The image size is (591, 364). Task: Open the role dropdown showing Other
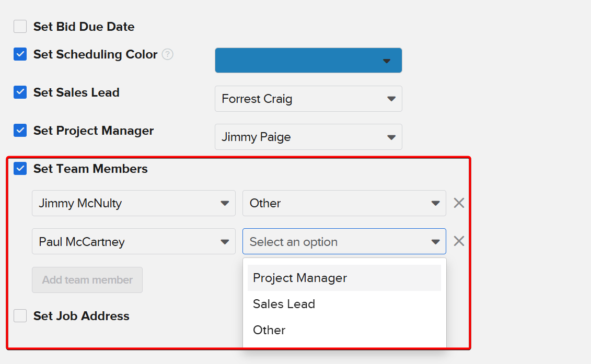point(344,203)
